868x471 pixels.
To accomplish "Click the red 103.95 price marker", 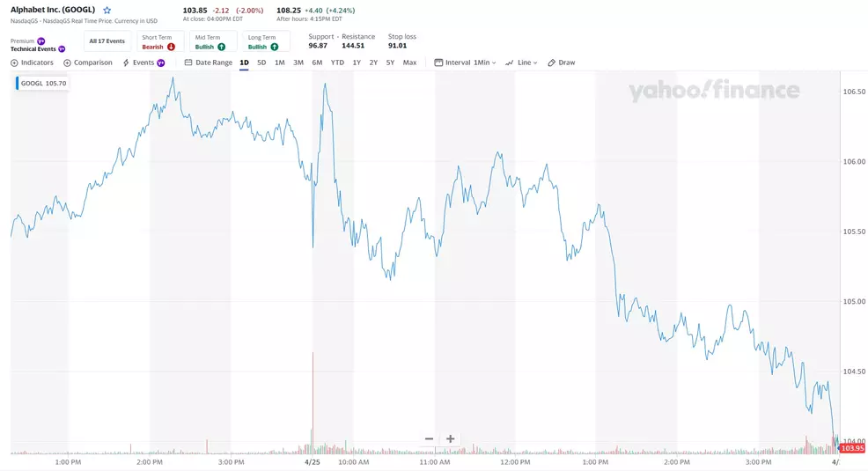I will pyautogui.click(x=852, y=448).
